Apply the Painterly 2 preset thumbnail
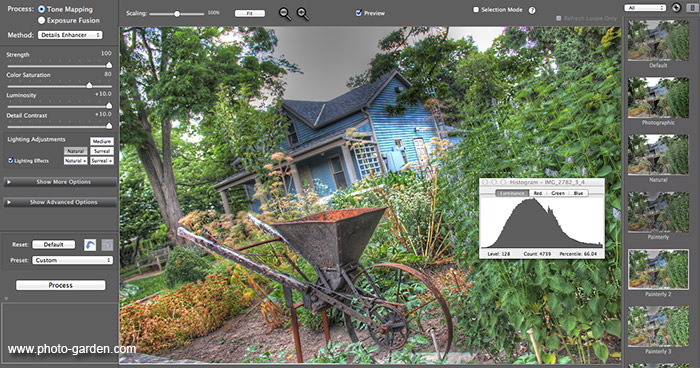 (x=658, y=269)
